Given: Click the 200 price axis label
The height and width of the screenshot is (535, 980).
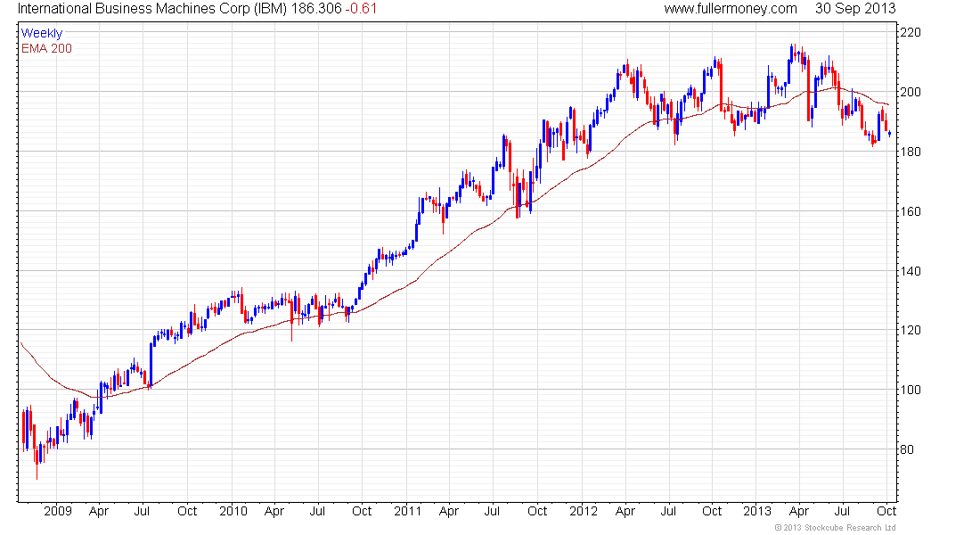Looking at the screenshot, I should [x=910, y=92].
